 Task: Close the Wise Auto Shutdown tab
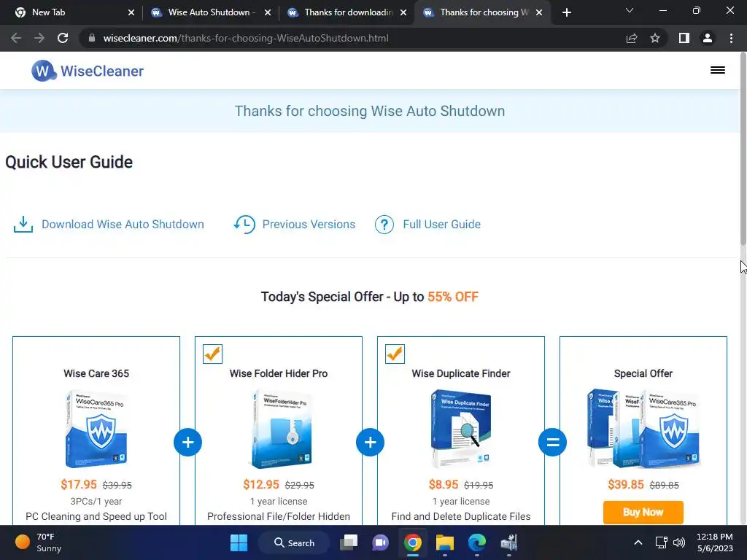(268, 13)
